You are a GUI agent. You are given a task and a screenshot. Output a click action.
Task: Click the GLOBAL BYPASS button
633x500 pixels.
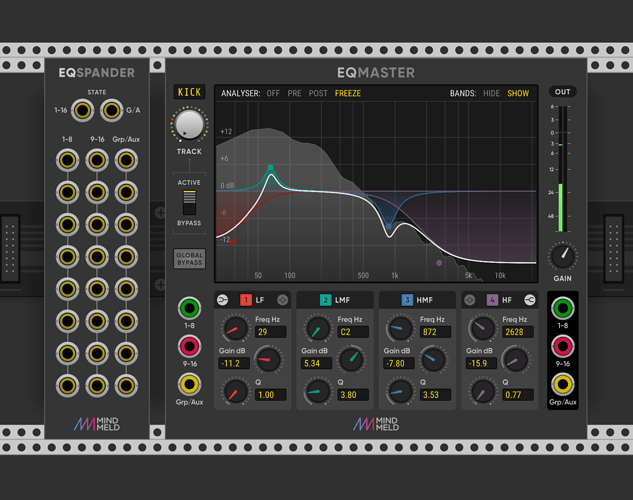pyautogui.click(x=189, y=259)
